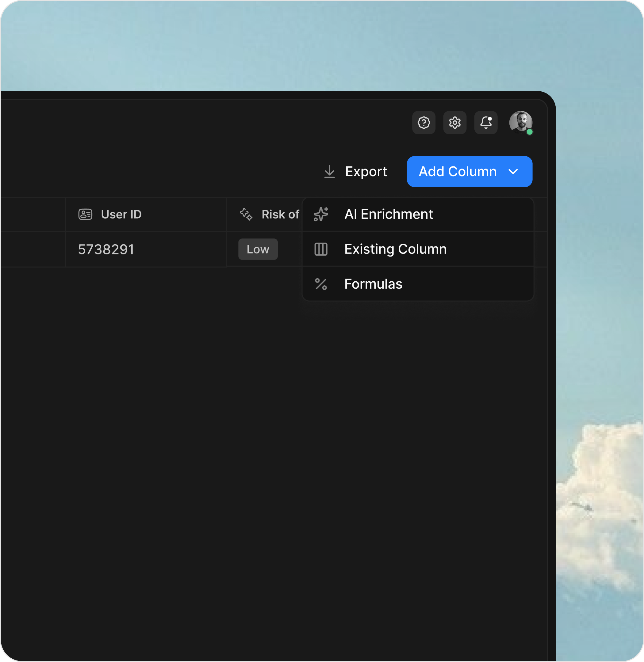Open the notifications bell icon
This screenshot has width=644, height=662.
tap(486, 122)
